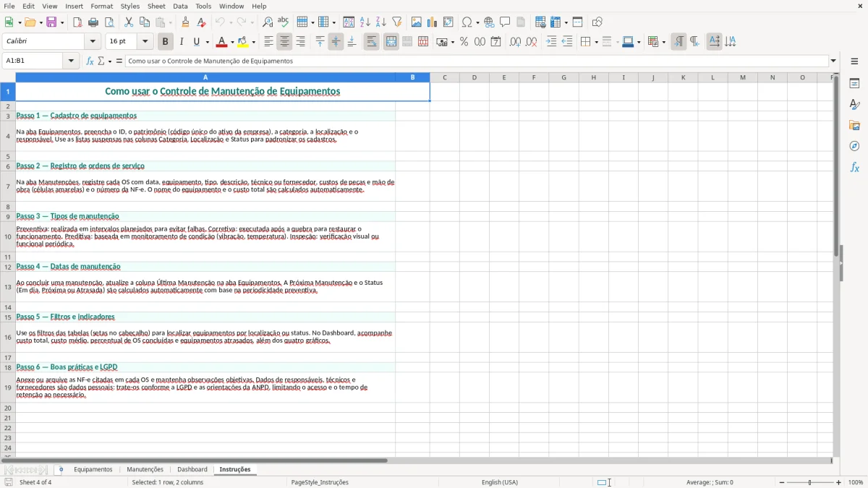The height and width of the screenshot is (488, 868).
Task: Open the Function Wizard
Action: click(x=90, y=61)
